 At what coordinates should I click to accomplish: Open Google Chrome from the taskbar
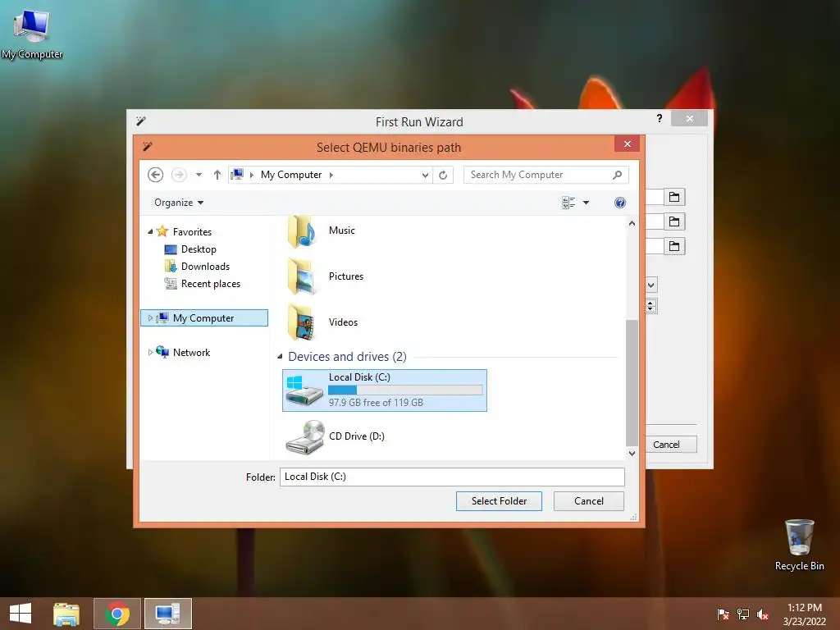(116, 614)
